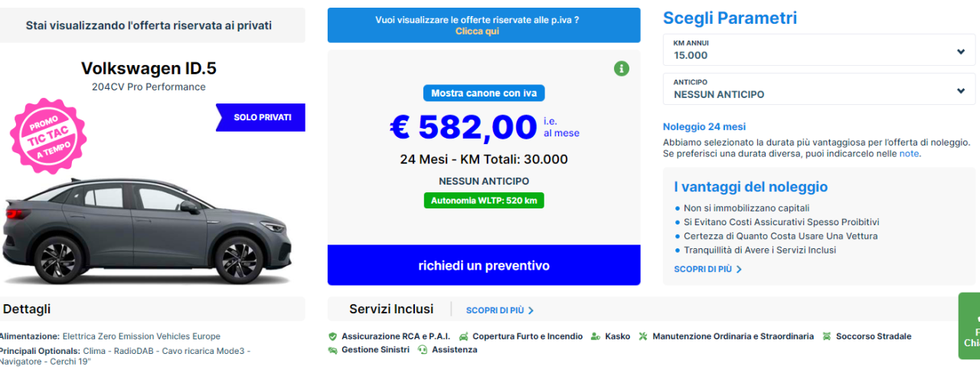Open the KM Annui dropdown
Viewport: 980px width, 370px height.
(x=818, y=51)
